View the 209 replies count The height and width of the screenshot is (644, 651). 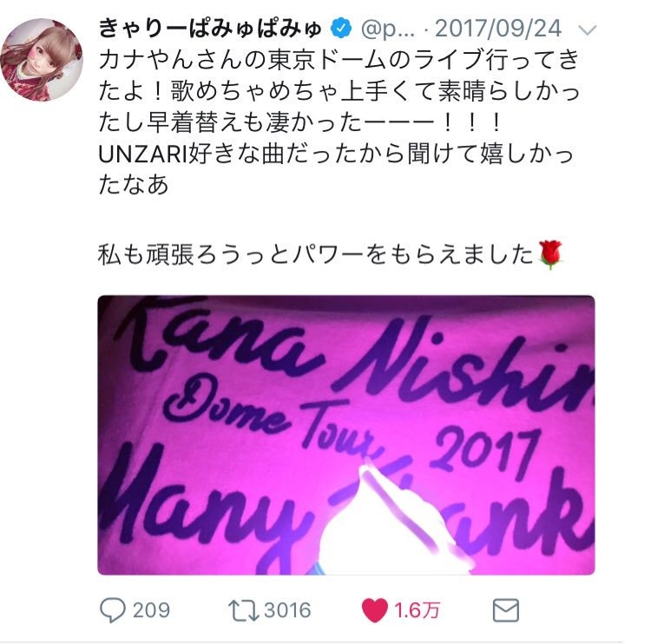(151, 610)
